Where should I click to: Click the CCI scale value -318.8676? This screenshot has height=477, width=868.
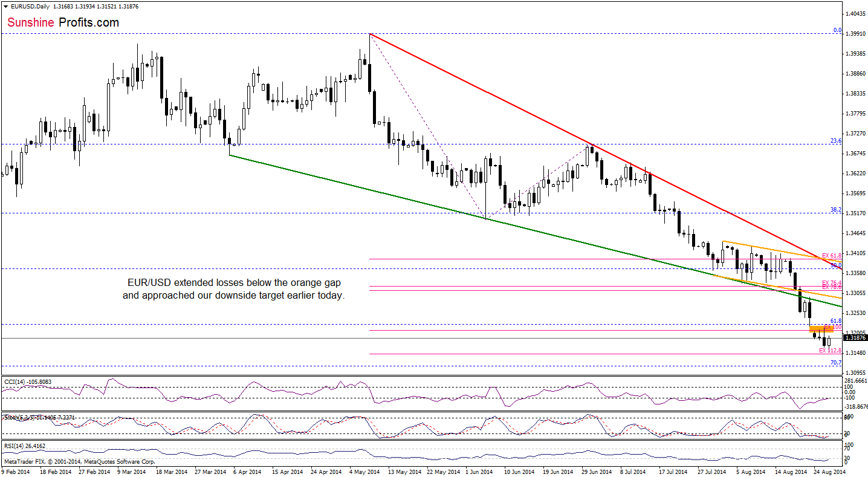[x=855, y=407]
